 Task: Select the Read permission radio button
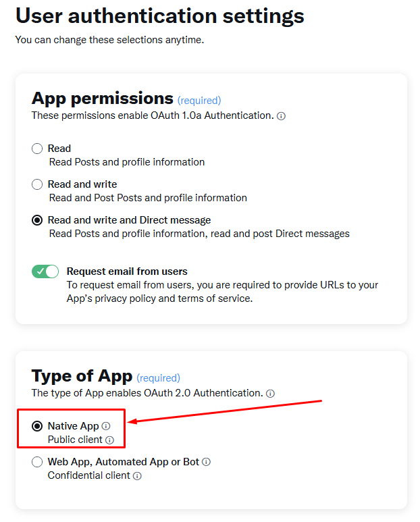(37, 149)
